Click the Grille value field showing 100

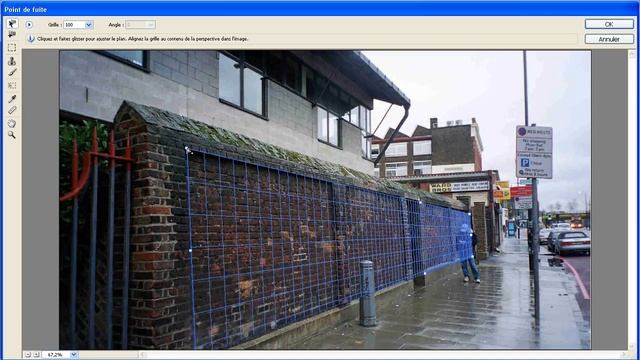tap(74, 25)
